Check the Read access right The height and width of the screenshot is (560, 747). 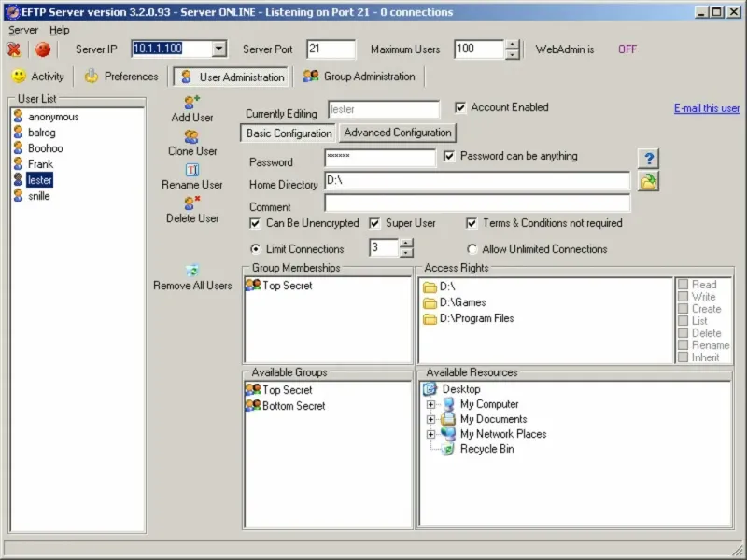click(x=683, y=285)
